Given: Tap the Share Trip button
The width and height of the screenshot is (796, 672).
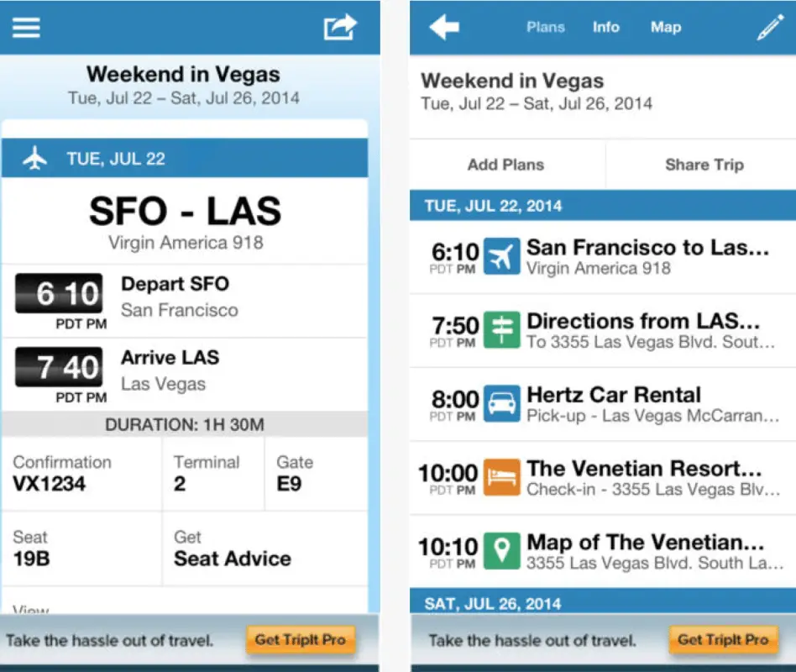Looking at the screenshot, I should [704, 165].
